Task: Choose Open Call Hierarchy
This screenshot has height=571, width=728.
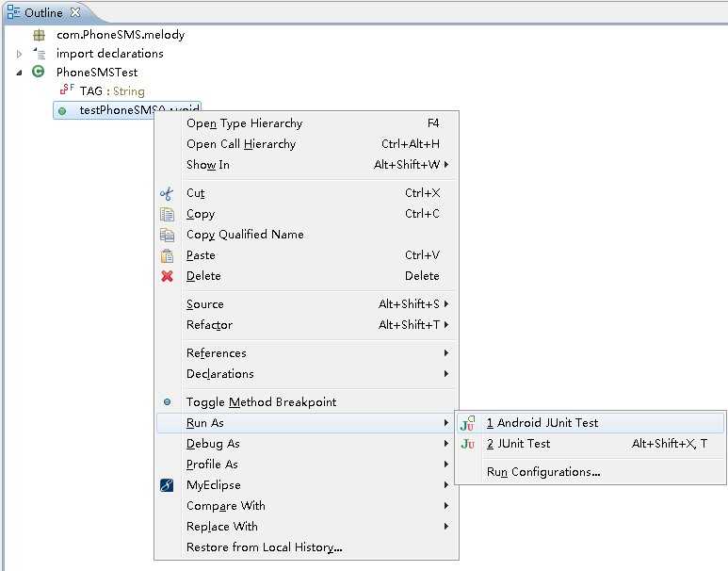Action: pyautogui.click(x=306, y=144)
